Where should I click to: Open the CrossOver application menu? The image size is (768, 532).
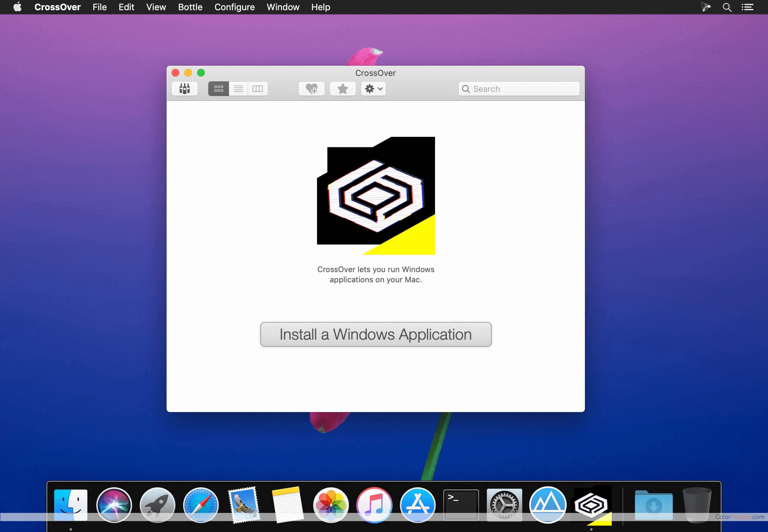click(x=57, y=7)
